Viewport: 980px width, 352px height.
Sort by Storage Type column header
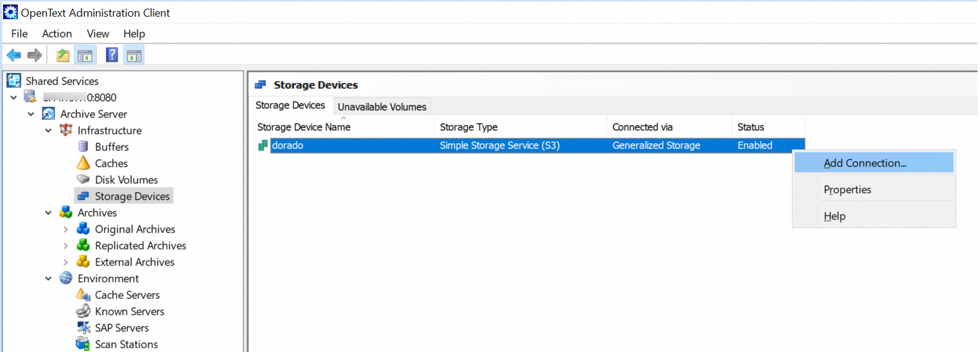[x=521, y=127]
